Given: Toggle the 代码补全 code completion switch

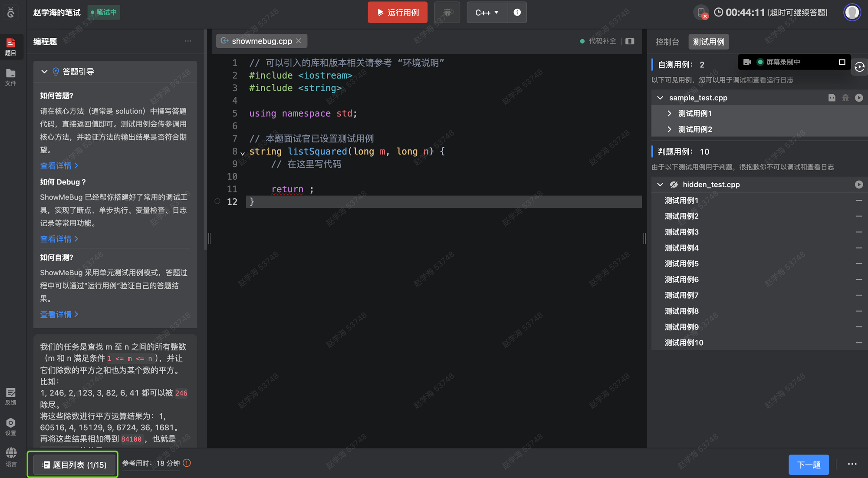Looking at the screenshot, I should click(x=598, y=41).
